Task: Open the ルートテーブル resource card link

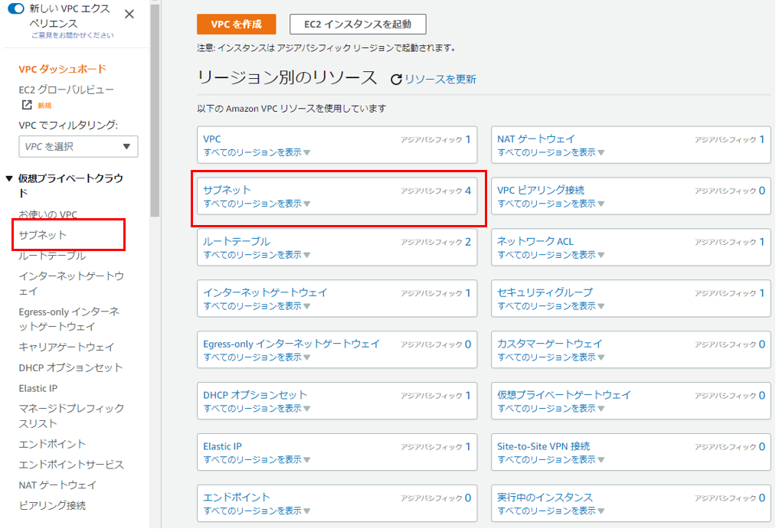Action: pos(237,241)
